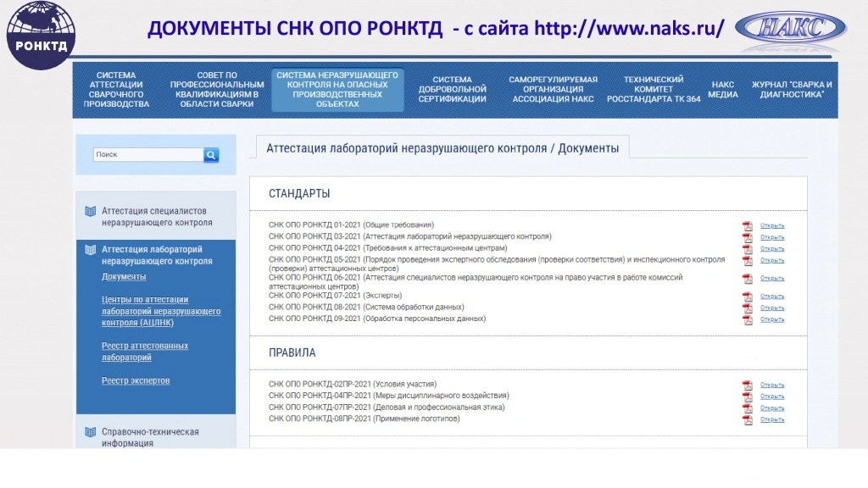
Task: Select Аттестация лабораторий неразрушающего контроля sidebar section
Action: 157,255
